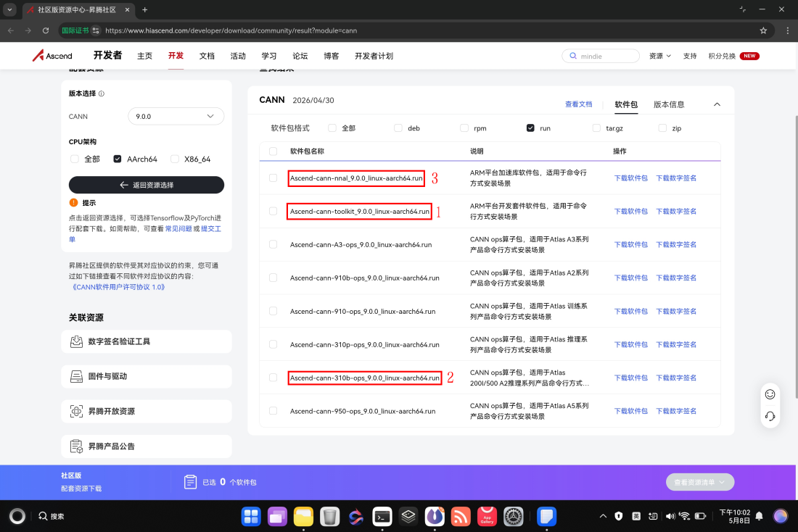The width and height of the screenshot is (798, 532).
Task: Open the yellow file manager in the taskbar
Action: pyautogui.click(x=303, y=517)
